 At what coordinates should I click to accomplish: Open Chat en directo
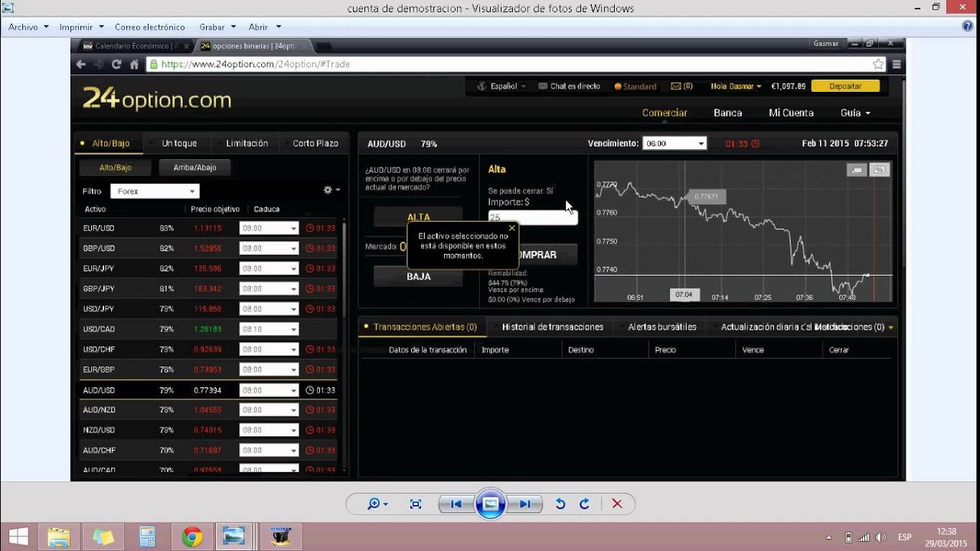coord(570,86)
